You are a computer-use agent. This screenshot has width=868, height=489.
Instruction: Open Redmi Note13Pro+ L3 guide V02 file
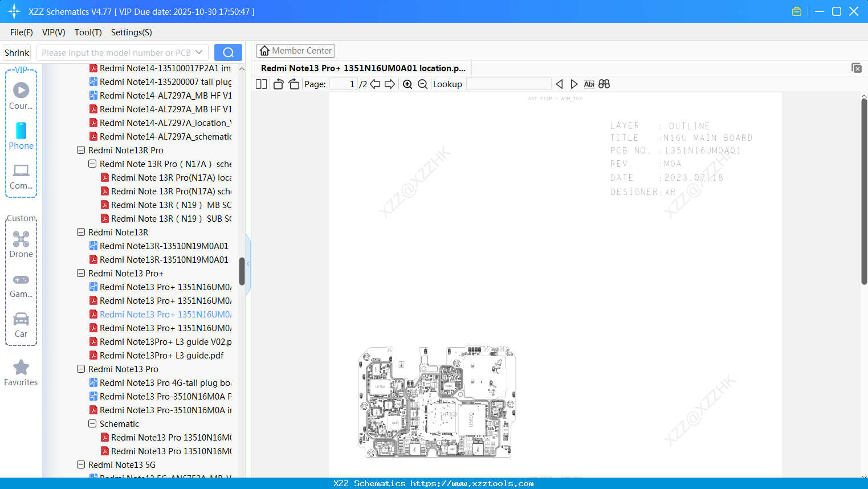point(165,342)
